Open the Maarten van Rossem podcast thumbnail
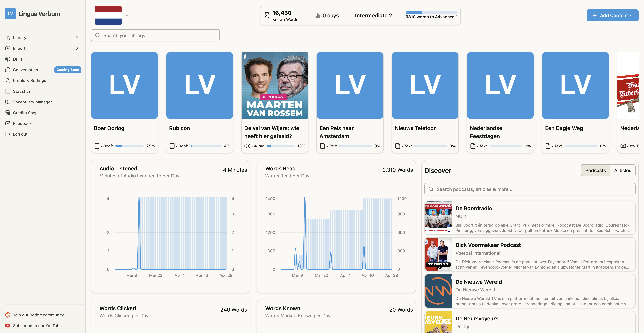The height and width of the screenshot is (333, 644). coord(275,85)
